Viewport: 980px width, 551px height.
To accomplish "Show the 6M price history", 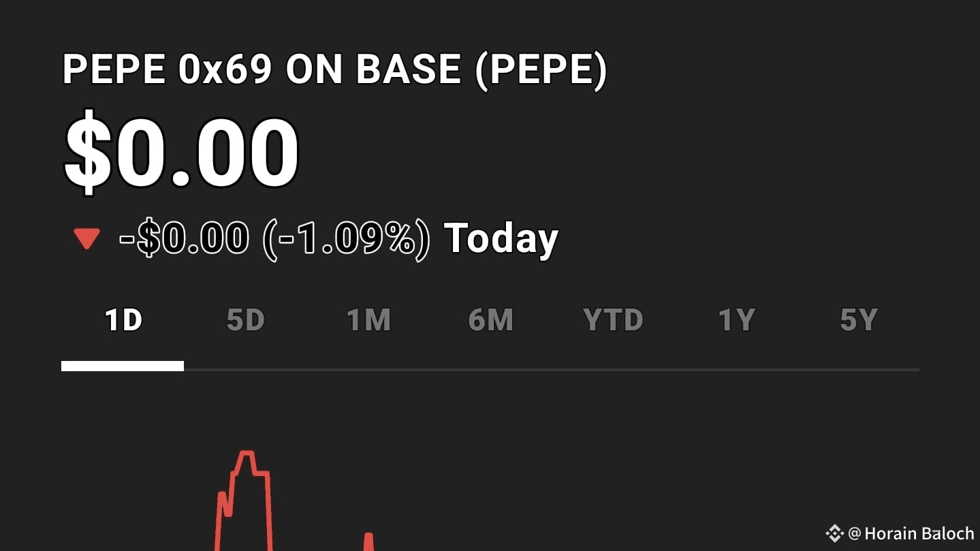I will pyautogui.click(x=490, y=320).
